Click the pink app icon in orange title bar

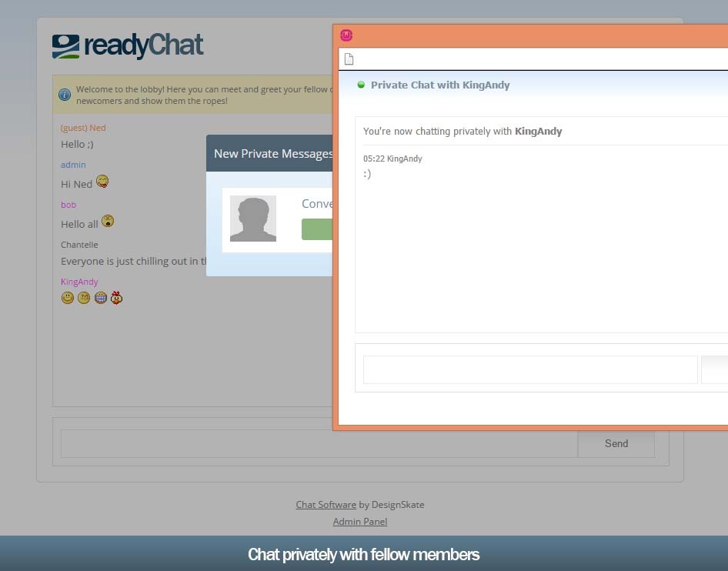(346, 35)
